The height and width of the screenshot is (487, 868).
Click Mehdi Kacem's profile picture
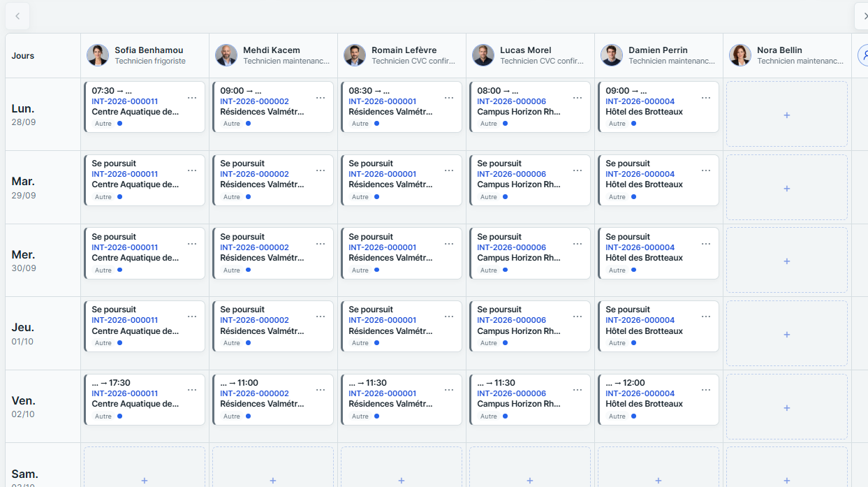click(x=226, y=55)
